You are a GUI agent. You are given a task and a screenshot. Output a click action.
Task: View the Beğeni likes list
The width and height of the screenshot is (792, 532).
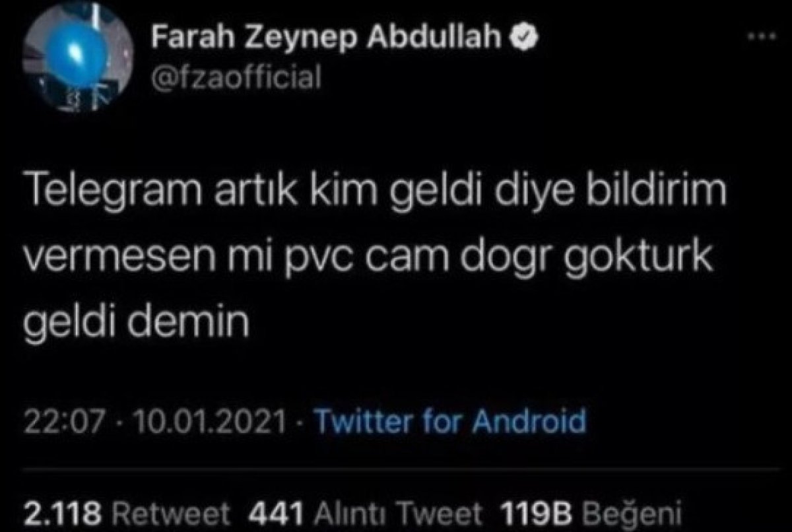coord(620,512)
